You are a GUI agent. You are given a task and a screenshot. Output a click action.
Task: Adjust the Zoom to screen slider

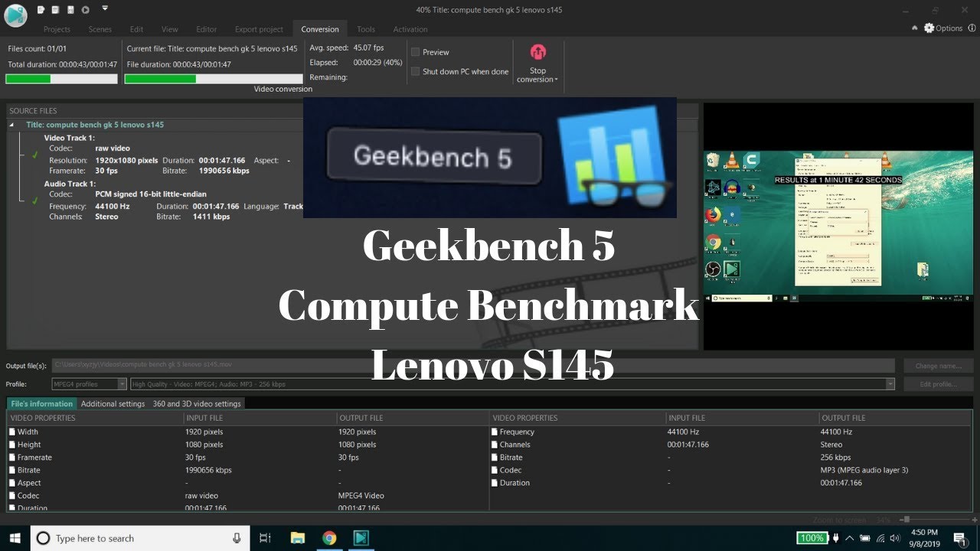(x=906, y=520)
